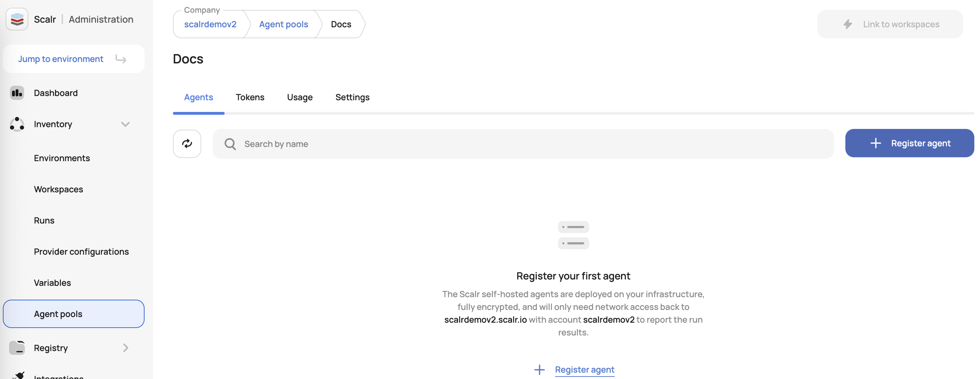Go to Environments in sidebar
980x379 pixels.
[62, 158]
